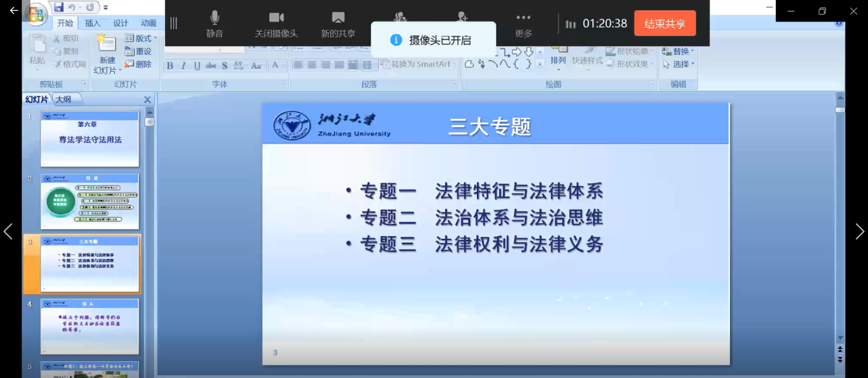This screenshot has height=378, width=868.
Task: Click 重设 to reset the slide
Action: pyautogui.click(x=139, y=51)
